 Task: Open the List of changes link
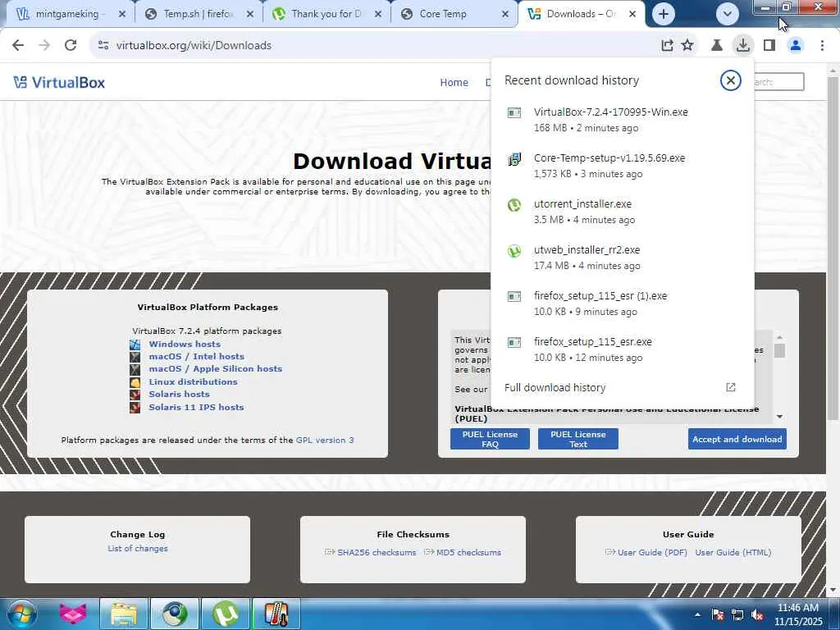(x=138, y=549)
